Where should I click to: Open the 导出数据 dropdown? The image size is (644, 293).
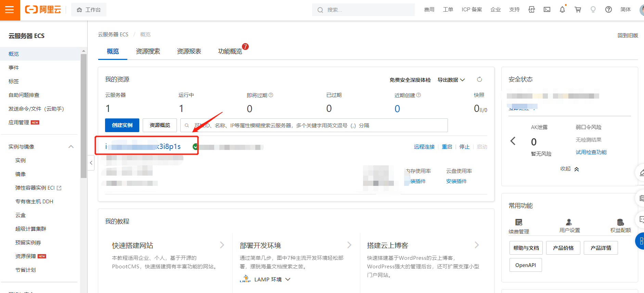[451, 80]
